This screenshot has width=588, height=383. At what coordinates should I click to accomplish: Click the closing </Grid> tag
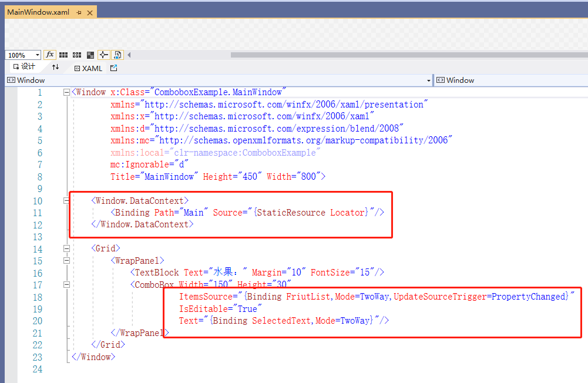click(108, 344)
